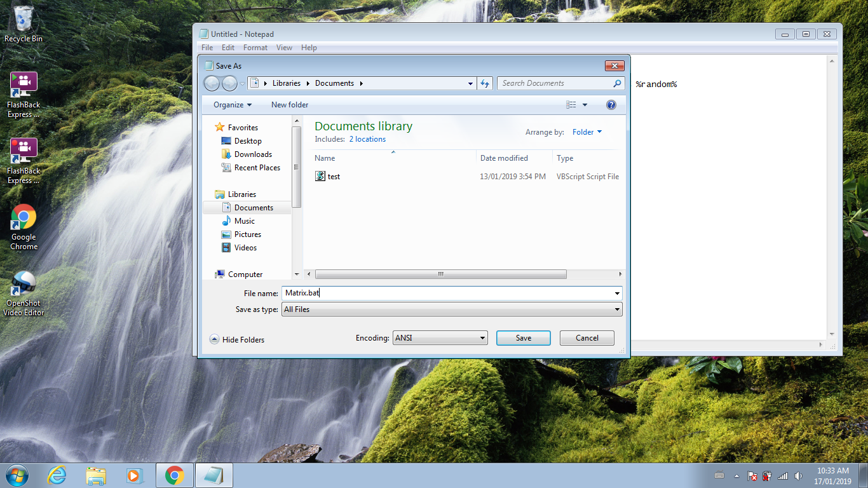Open the Organize menu
This screenshot has width=868, height=488.
pyautogui.click(x=230, y=104)
